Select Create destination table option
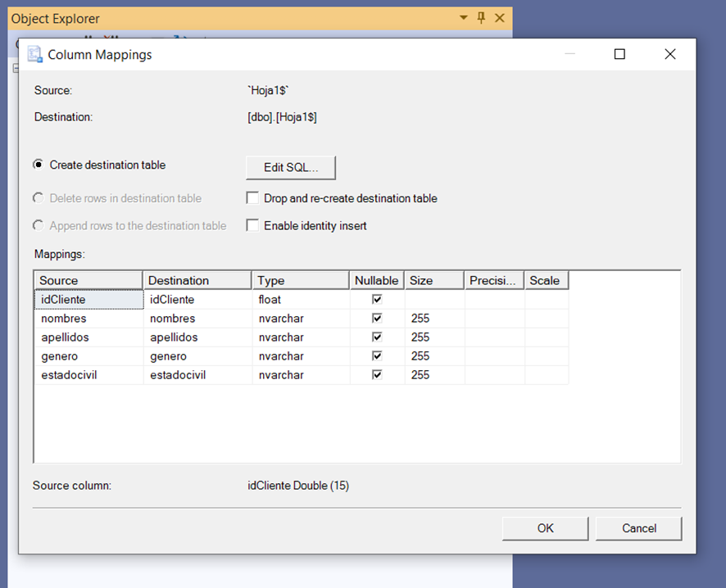This screenshot has width=726, height=588. pyautogui.click(x=39, y=165)
